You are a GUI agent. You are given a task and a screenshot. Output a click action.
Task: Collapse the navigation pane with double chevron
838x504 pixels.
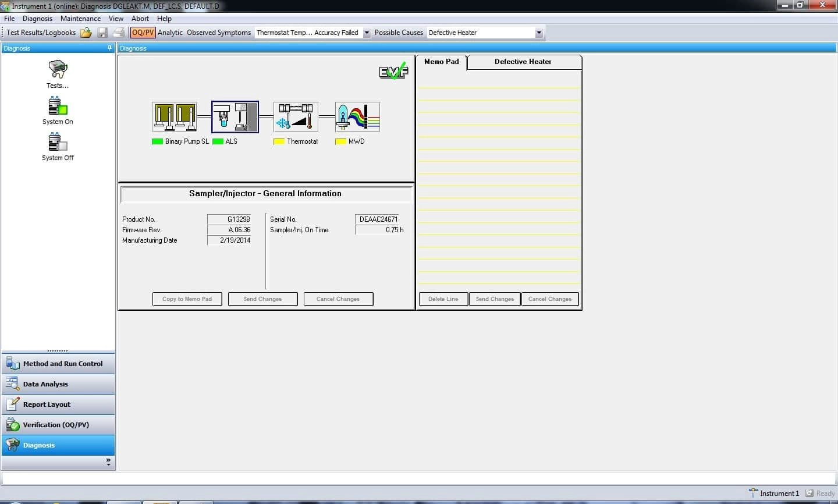108,462
